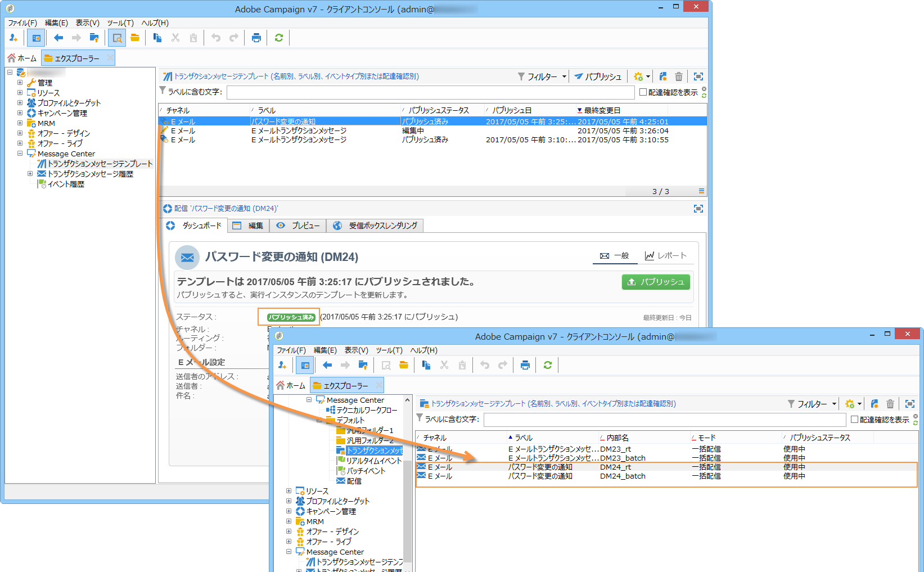
Task: Expand the MRM node in front window tree
Action: point(289,521)
